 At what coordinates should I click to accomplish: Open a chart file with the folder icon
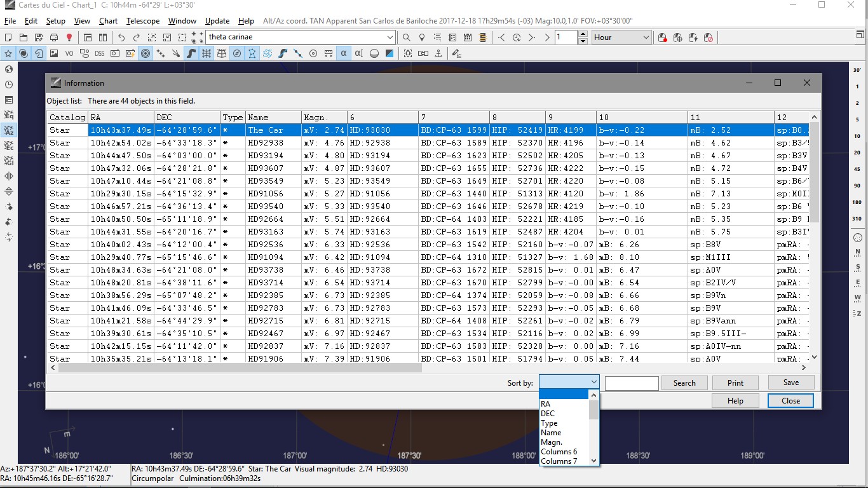(24, 37)
